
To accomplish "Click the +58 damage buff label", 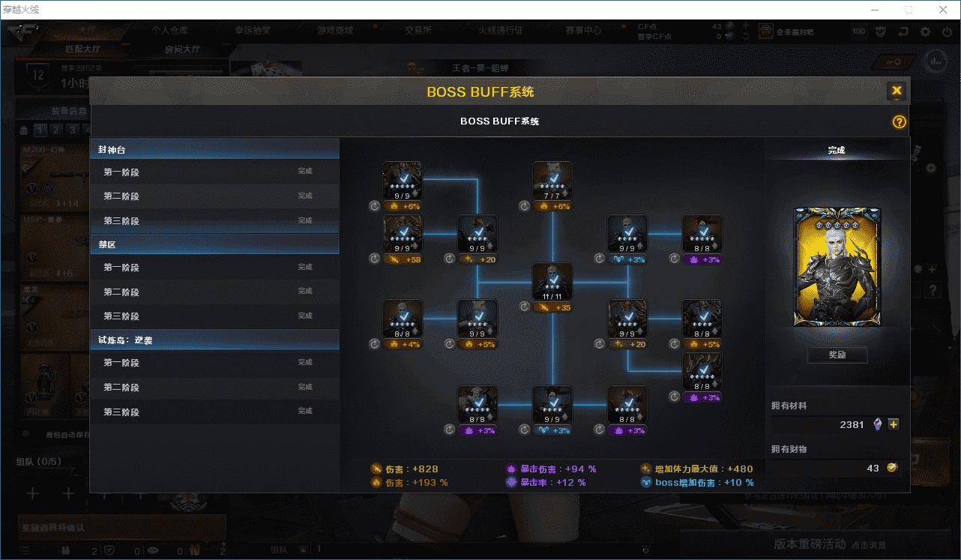I will point(403,259).
